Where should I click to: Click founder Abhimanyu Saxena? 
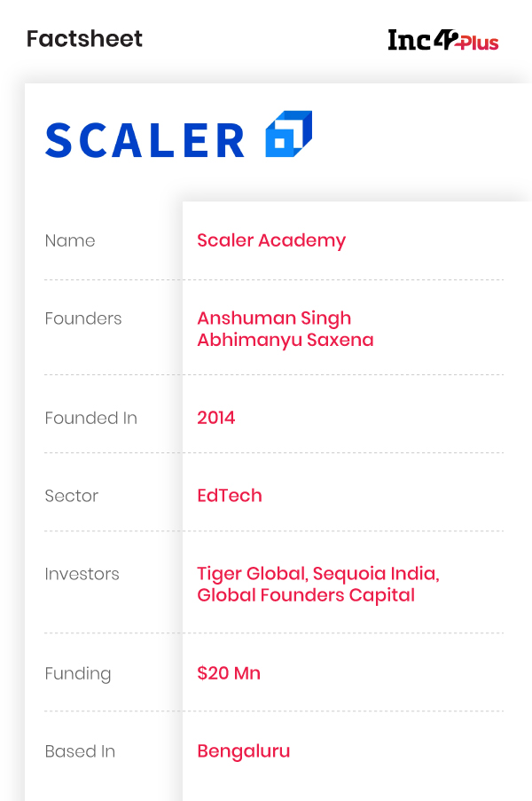(x=286, y=340)
